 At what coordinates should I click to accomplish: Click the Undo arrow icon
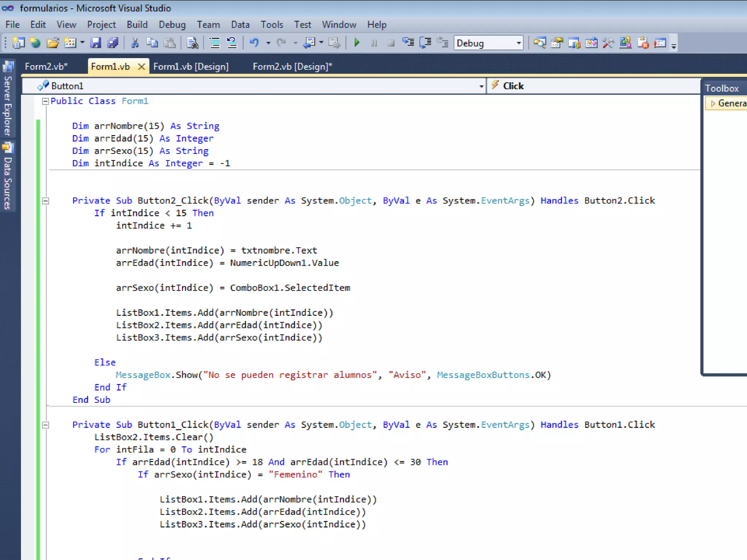(x=254, y=43)
